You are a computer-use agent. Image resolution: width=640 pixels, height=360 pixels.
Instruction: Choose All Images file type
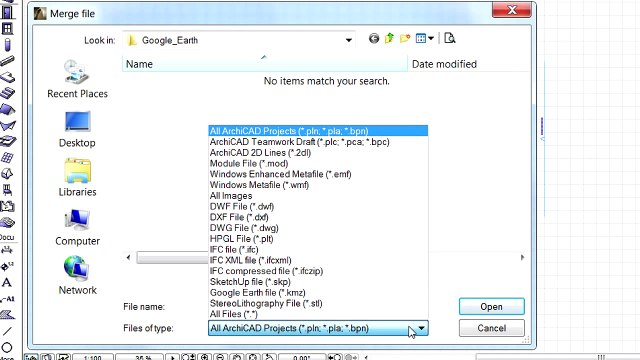[318, 196]
